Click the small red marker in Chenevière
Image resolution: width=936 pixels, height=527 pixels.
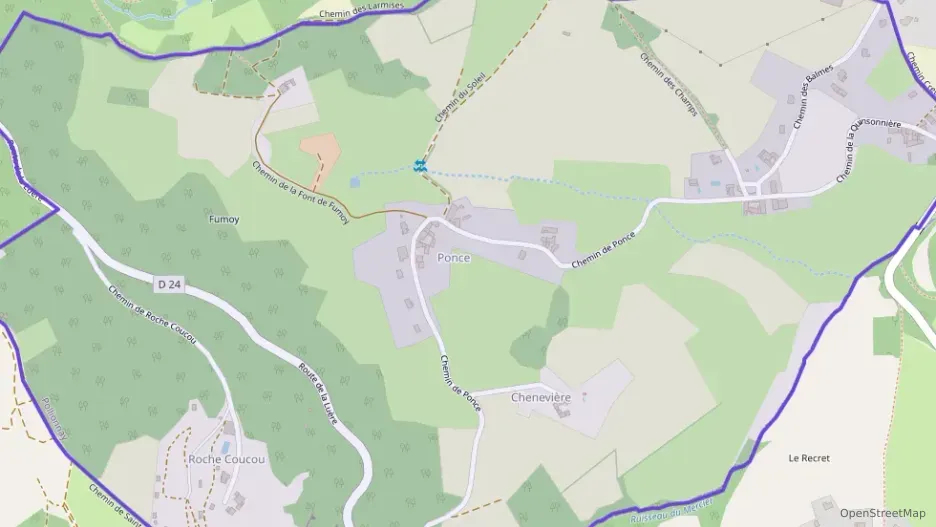coord(584,396)
